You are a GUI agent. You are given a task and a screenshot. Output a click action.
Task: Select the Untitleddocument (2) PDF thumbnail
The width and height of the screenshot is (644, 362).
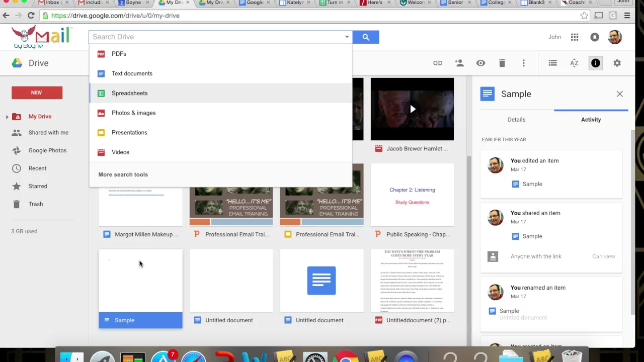point(412,281)
